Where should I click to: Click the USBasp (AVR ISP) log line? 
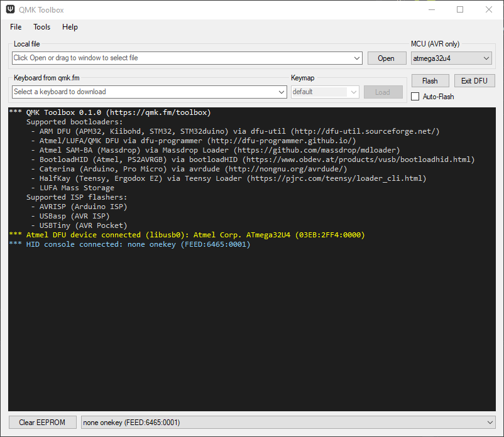70,216
